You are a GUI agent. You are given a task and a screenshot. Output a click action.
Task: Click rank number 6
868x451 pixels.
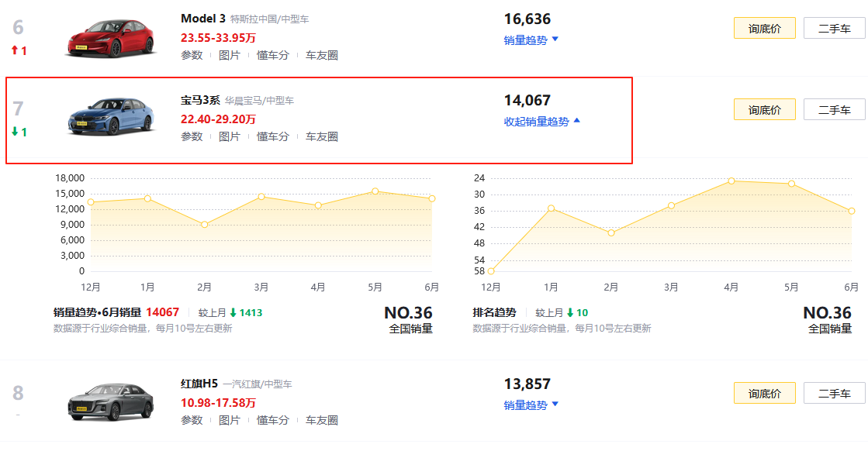point(19,27)
